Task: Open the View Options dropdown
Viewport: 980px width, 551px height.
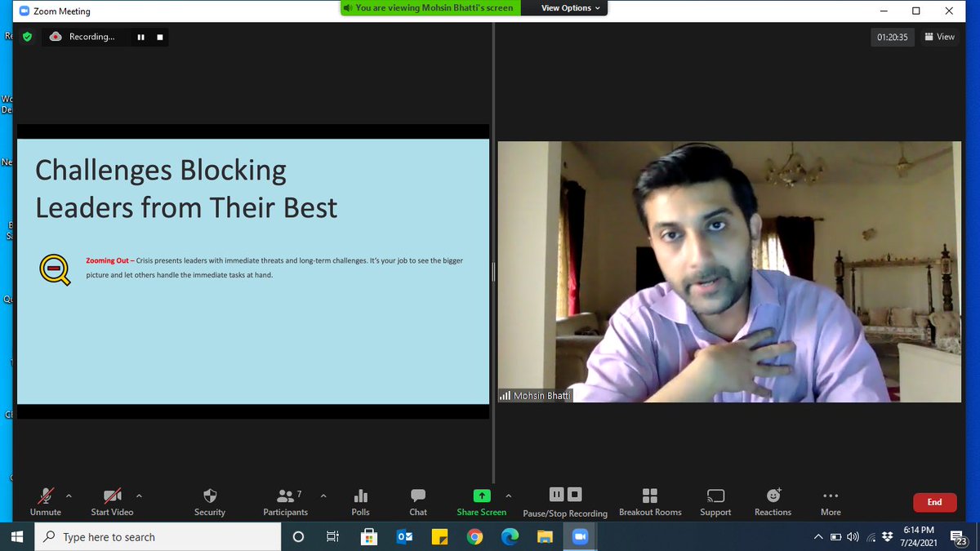Action: tap(571, 8)
